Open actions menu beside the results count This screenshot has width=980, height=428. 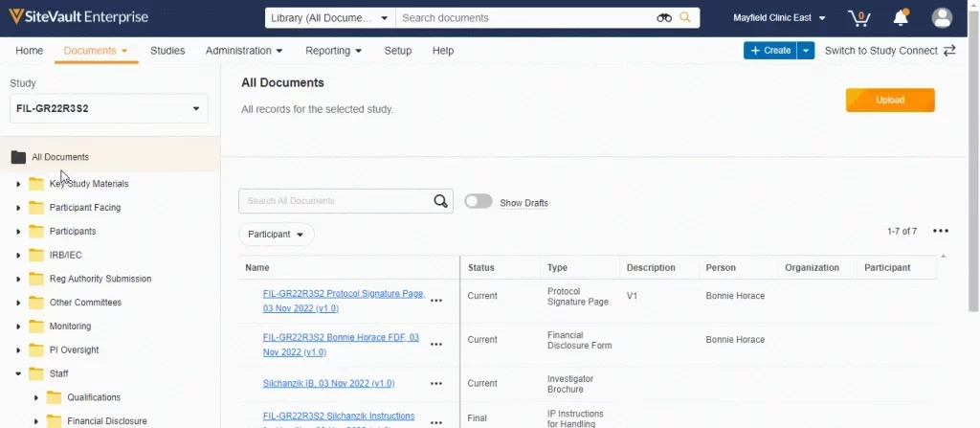941,231
